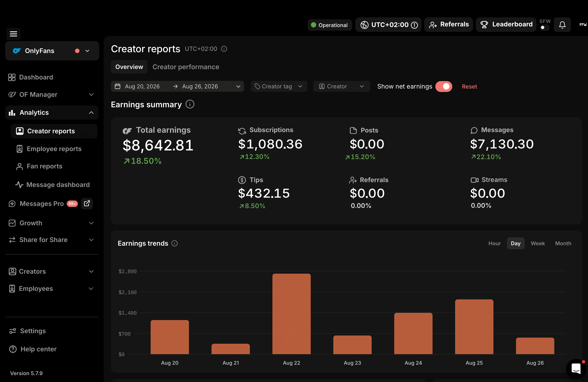Open the Creator filter dropdown
This screenshot has width=588, height=382.
(x=341, y=86)
